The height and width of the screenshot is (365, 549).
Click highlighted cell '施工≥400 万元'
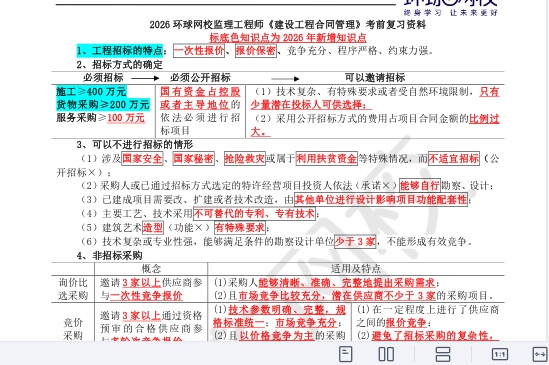[x=91, y=92]
